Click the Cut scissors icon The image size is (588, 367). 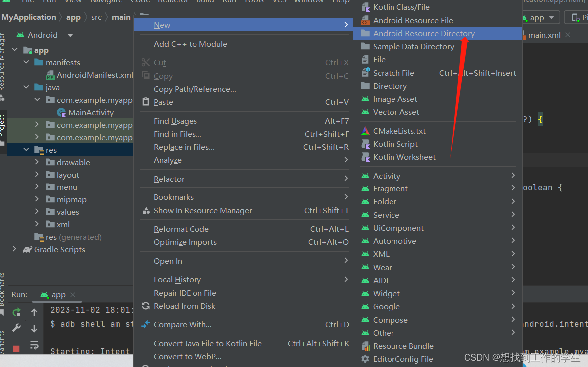tap(146, 63)
